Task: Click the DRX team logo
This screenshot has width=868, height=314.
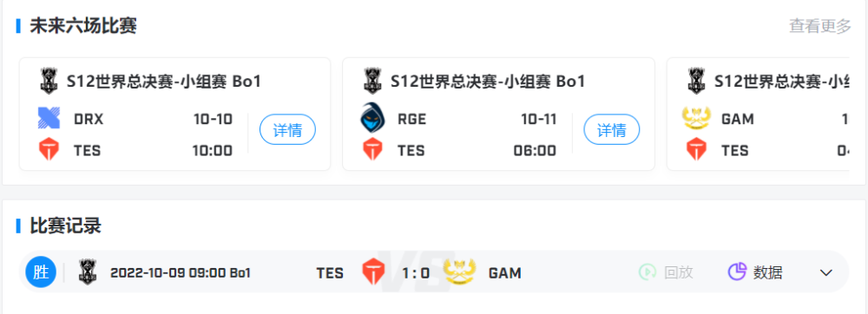Action: click(48, 119)
